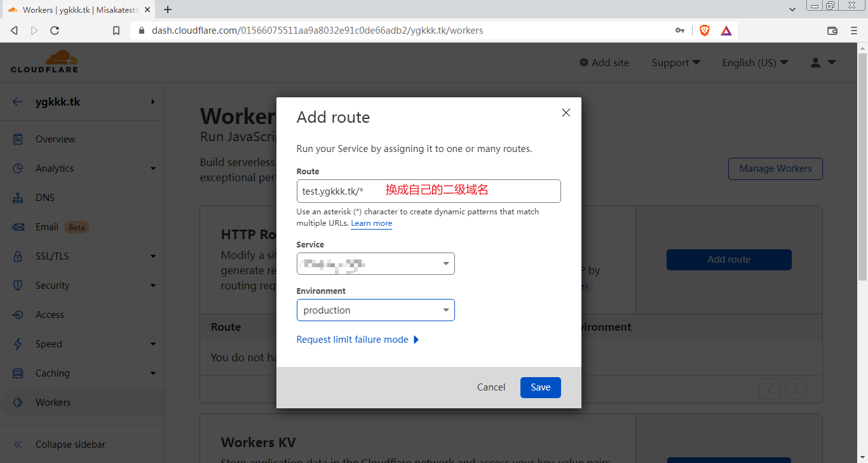Click the Speed lightning bolt icon
The image size is (868, 463).
(x=18, y=344)
